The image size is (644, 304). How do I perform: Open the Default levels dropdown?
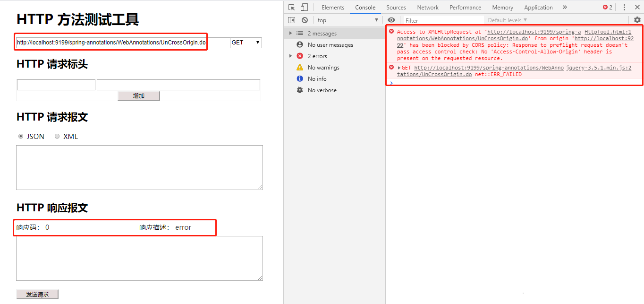pos(507,20)
